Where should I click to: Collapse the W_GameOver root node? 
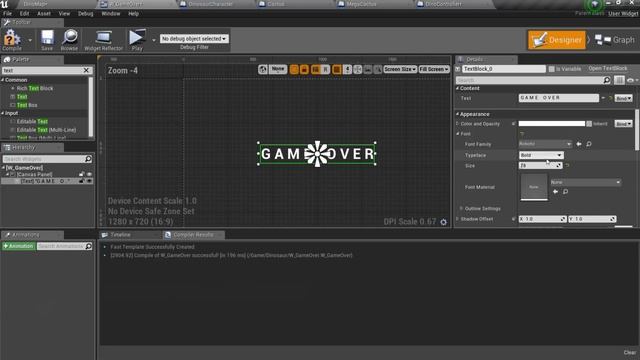(x=3, y=168)
